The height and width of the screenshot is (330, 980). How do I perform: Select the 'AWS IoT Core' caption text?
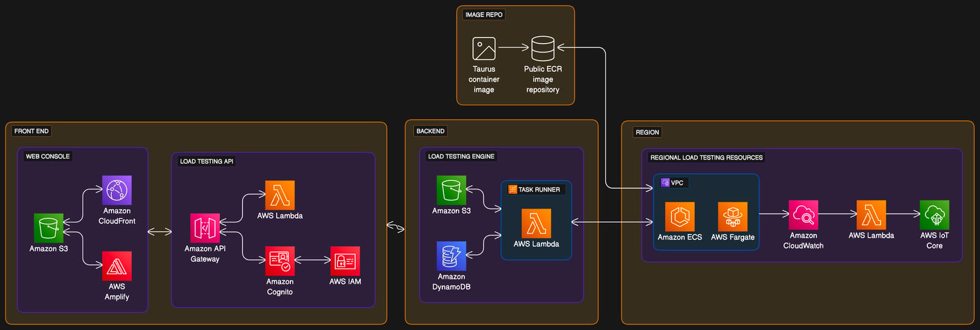[935, 240]
